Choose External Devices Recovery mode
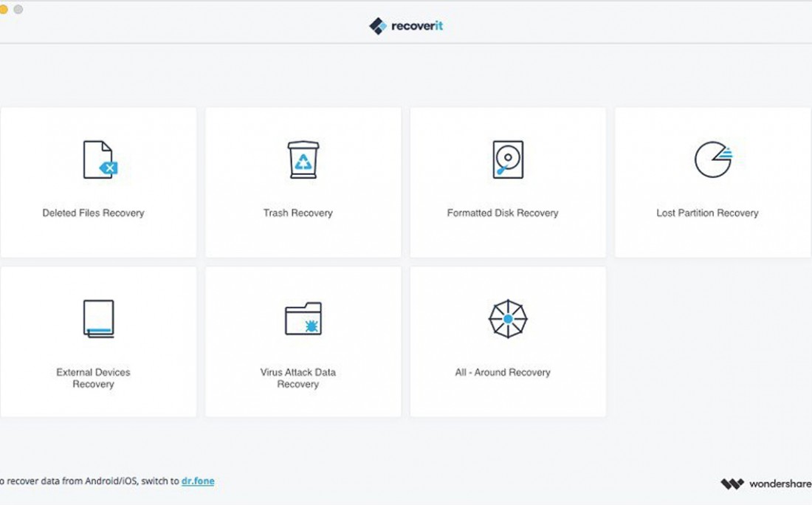The height and width of the screenshot is (505, 812). (98, 341)
